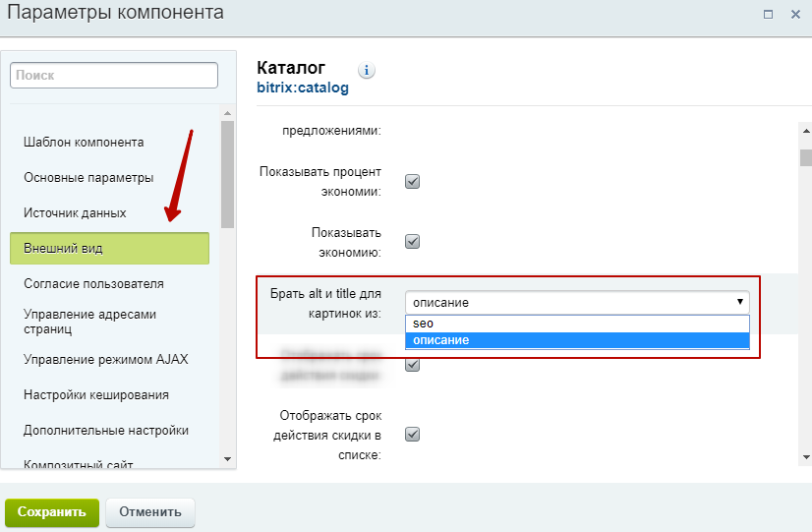Open the Основные параметры section
Image resolution: width=812 pixels, height=532 pixels.
point(88,177)
